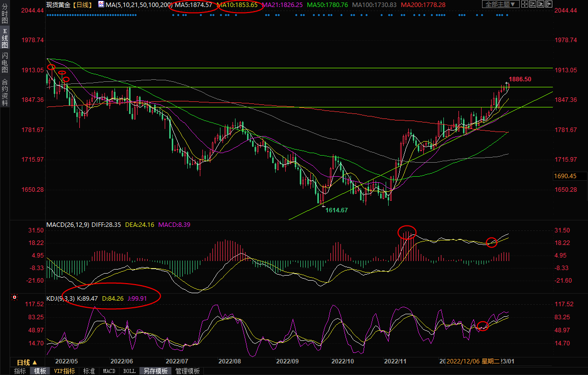
Task: Toggle the BOLL template button
Action: pyautogui.click(x=129, y=371)
